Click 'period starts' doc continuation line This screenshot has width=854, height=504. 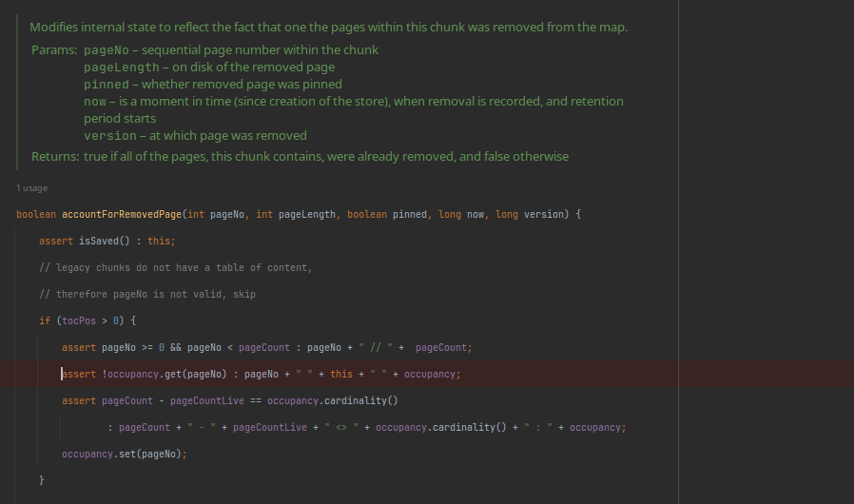(x=120, y=119)
